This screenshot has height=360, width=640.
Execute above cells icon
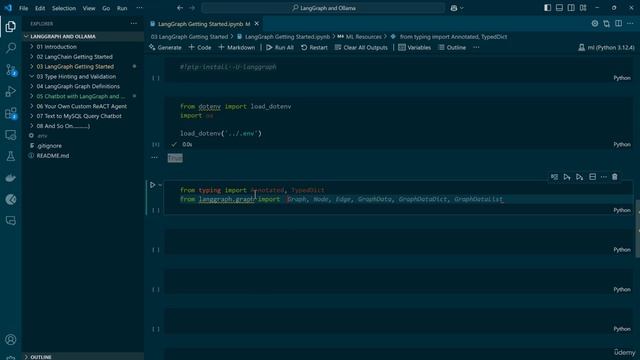coord(567,177)
